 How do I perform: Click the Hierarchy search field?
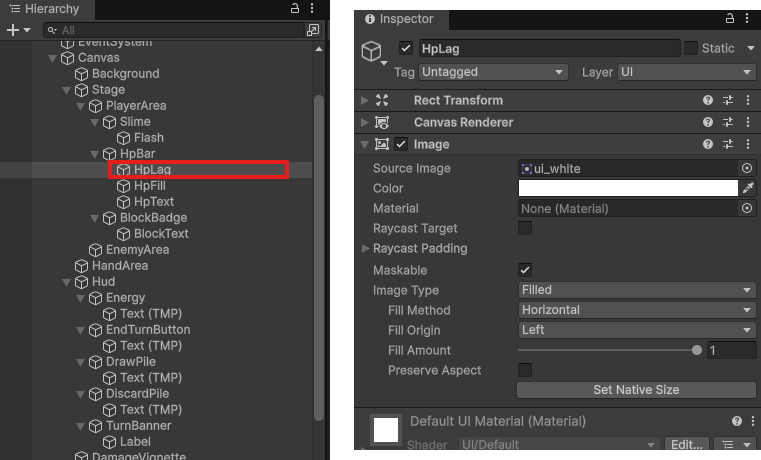[174, 30]
